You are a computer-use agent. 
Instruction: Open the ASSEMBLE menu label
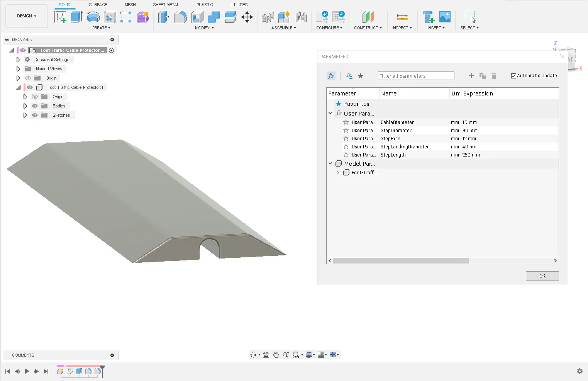click(284, 28)
